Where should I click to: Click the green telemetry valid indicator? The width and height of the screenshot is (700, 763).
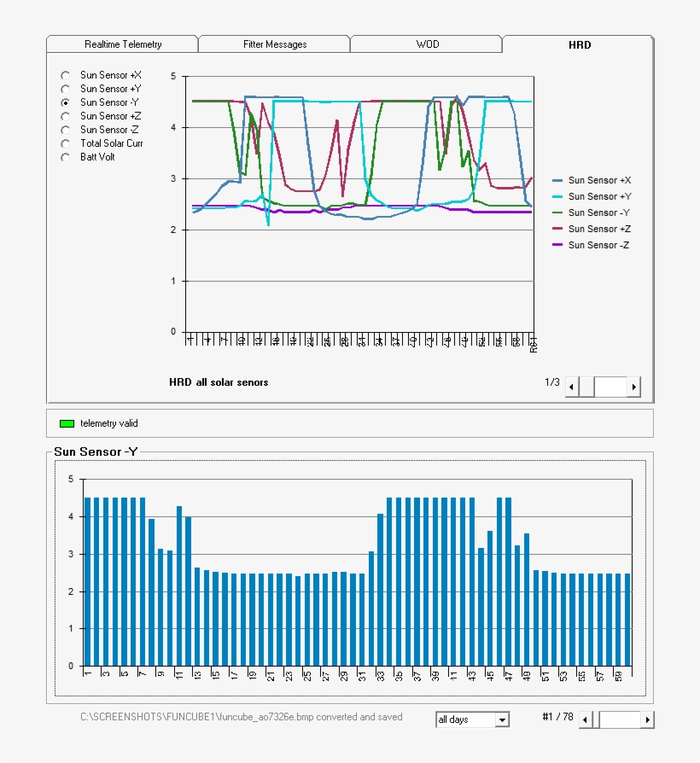[x=67, y=423]
